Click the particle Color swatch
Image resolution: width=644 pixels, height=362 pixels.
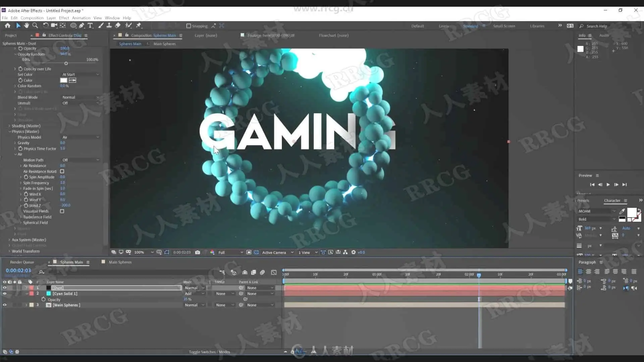click(x=63, y=80)
